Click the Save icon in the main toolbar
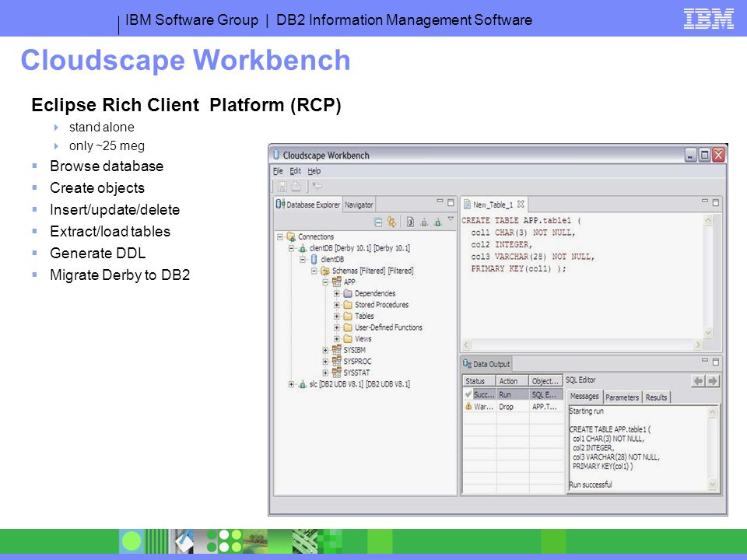 pyautogui.click(x=282, y=186)
